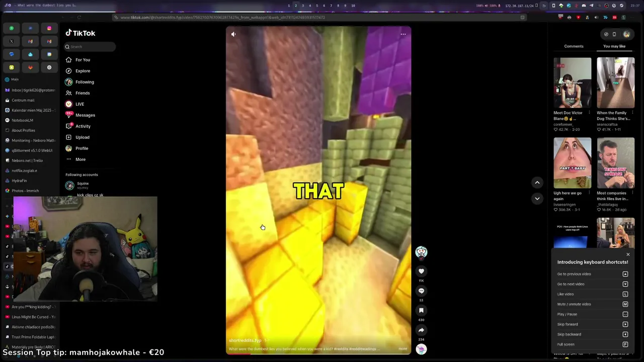This screenshot has width=644, height=362.
Task: Open the Explore page
Action: (78, 71)
